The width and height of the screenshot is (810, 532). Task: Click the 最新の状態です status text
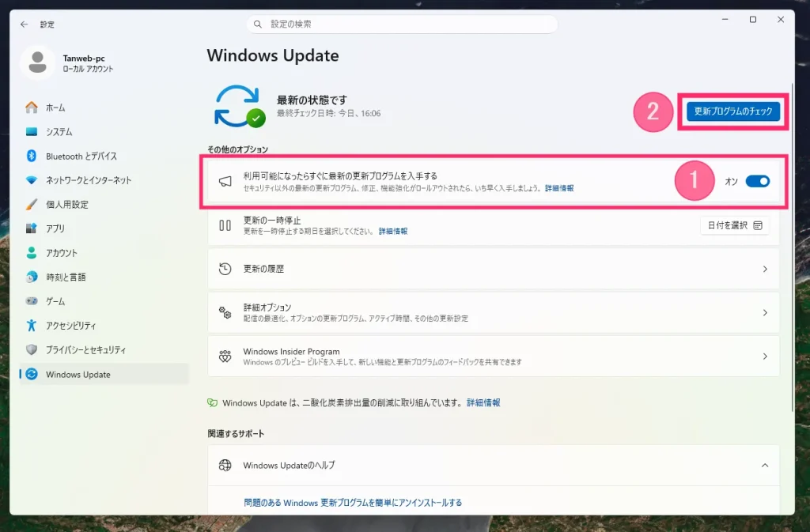coord(312,100)
